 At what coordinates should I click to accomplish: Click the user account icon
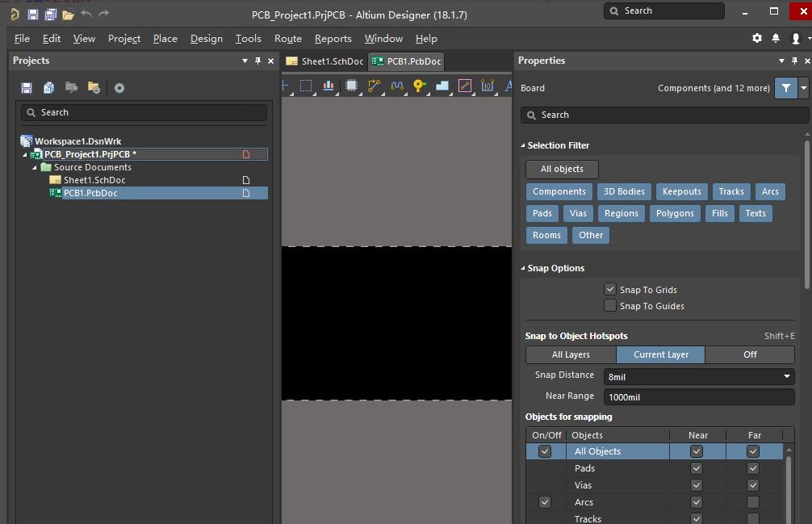tap(795, 38)
